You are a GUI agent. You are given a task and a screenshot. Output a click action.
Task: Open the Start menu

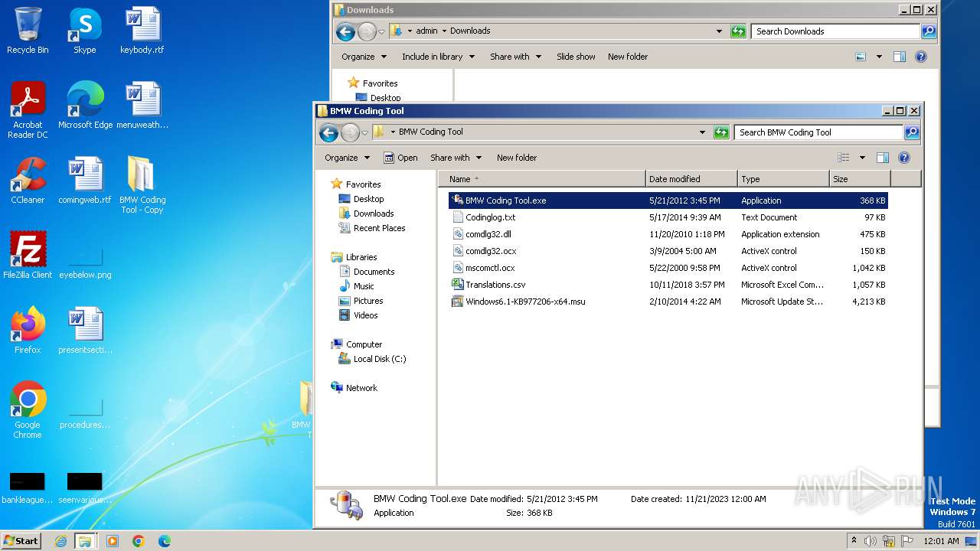coord(21,541)
